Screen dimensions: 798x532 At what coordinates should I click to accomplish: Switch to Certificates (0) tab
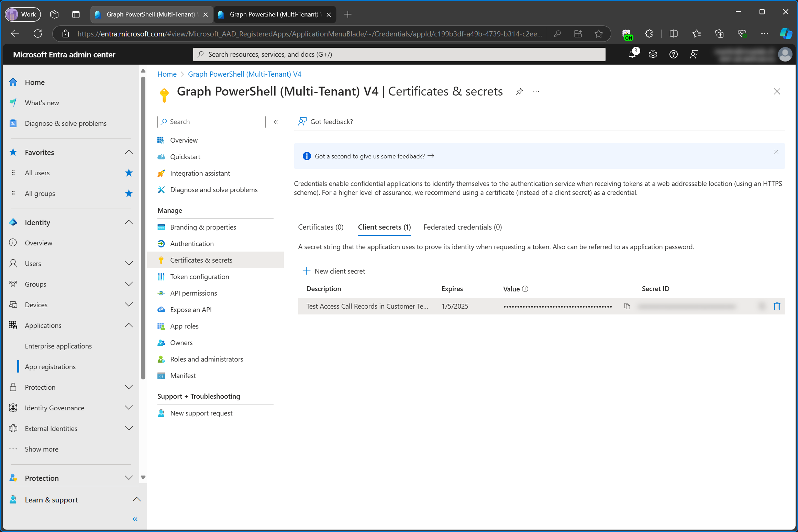pyautogui.click(x=321, y=227)
